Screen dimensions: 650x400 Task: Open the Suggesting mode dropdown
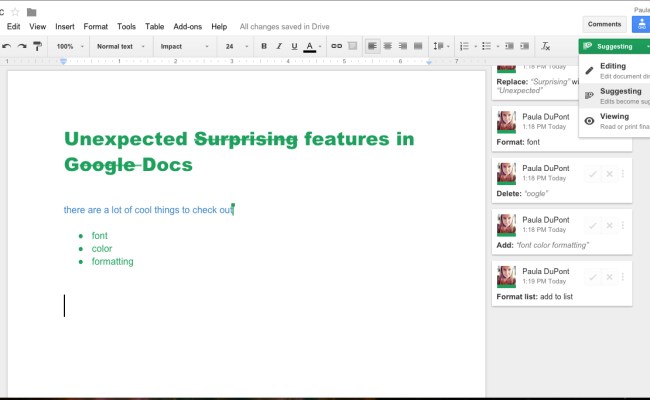614,46
